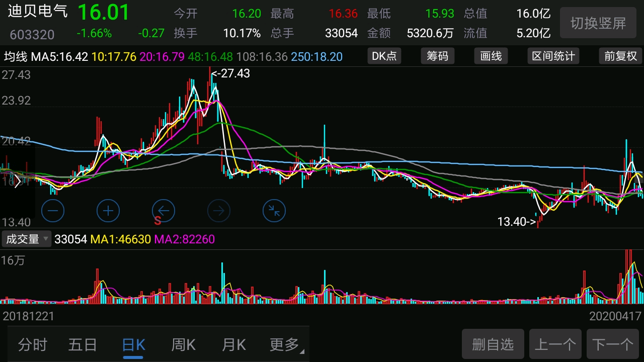This screenshot has width=644, height=362.
Task: Expand the 更多 period menu
Action: pos(287,345)
